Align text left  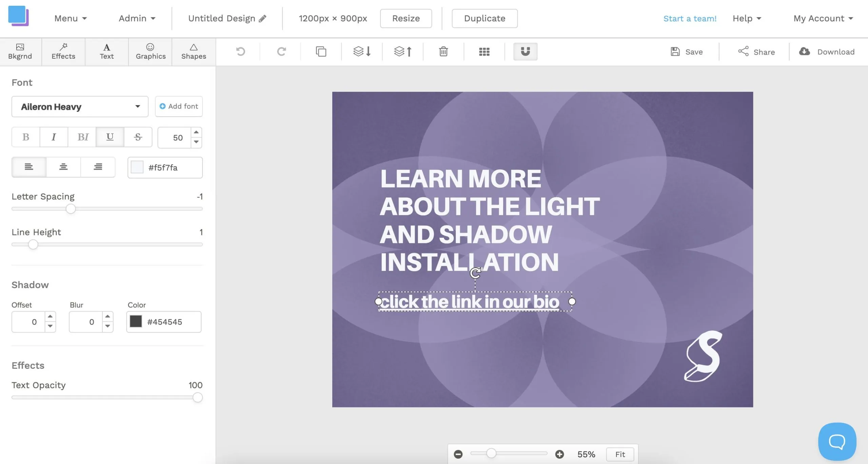point(29,167)
